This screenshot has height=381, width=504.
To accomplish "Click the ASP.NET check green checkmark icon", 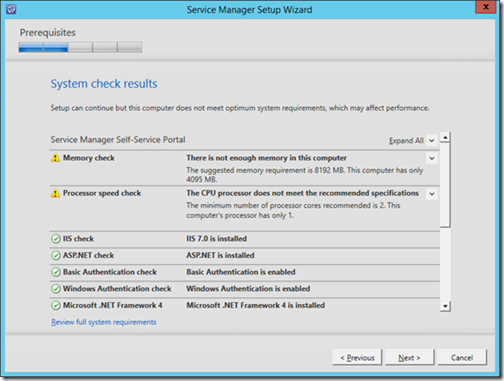I will 56,255.
